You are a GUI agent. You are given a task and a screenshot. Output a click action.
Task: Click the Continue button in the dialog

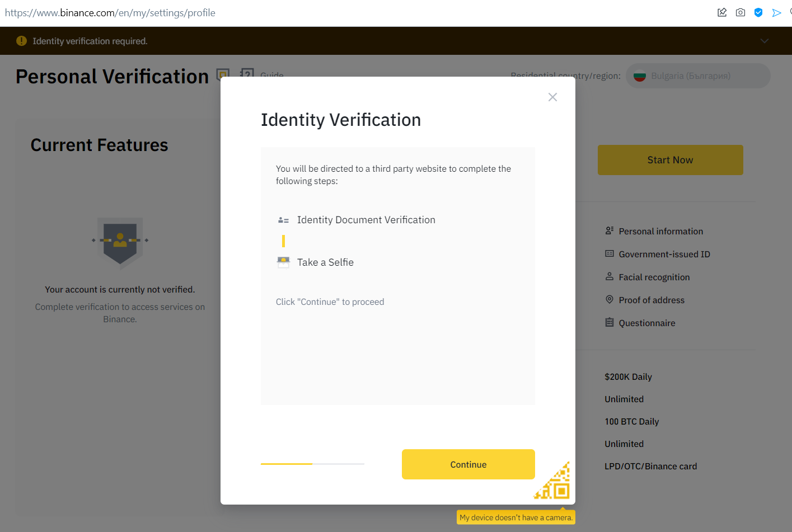[468, 464]
